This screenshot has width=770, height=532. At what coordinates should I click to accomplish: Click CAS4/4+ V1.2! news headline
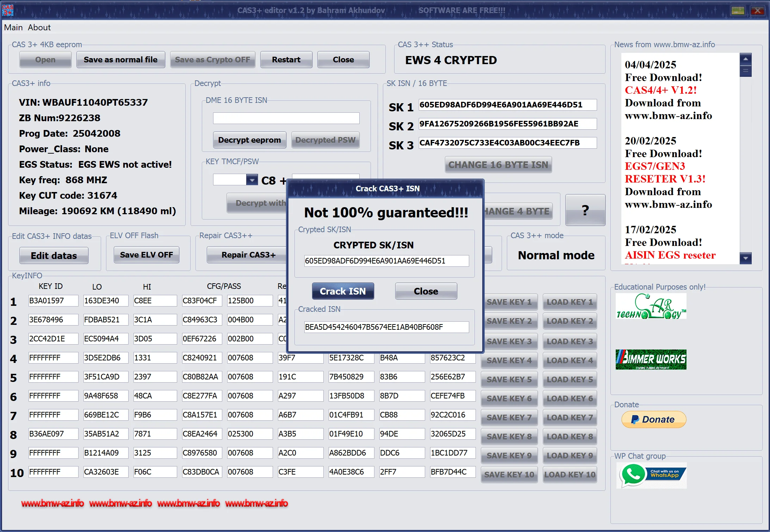click(661, 90)
